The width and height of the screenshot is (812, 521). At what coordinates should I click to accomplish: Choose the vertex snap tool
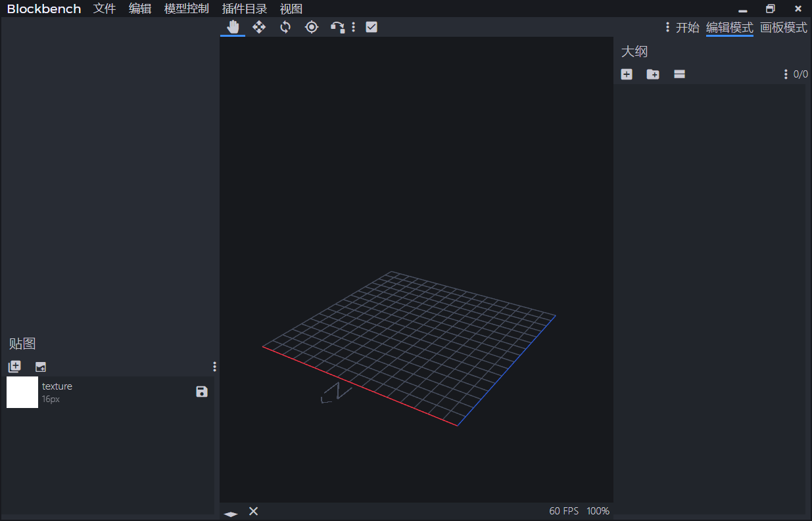(337, 27)
